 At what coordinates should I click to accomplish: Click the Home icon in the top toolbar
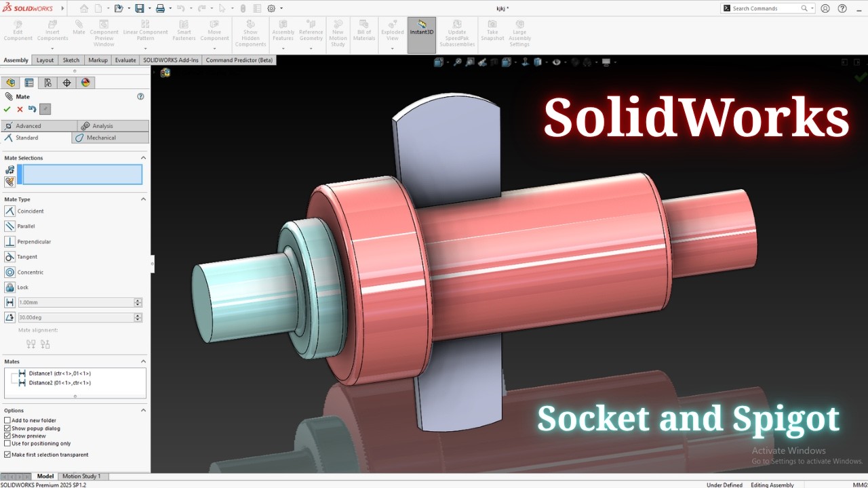[x=84, y=9]
